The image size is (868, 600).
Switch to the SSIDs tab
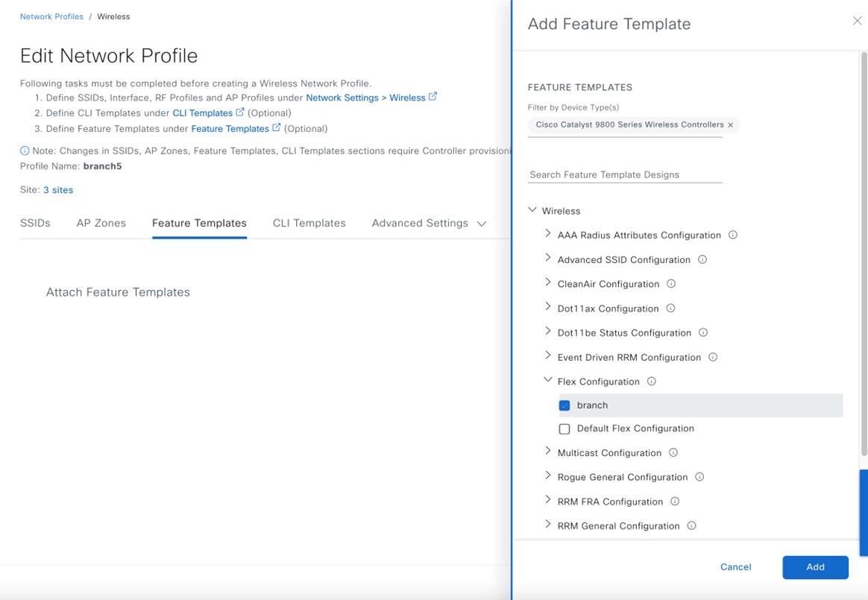pos(35,223)
